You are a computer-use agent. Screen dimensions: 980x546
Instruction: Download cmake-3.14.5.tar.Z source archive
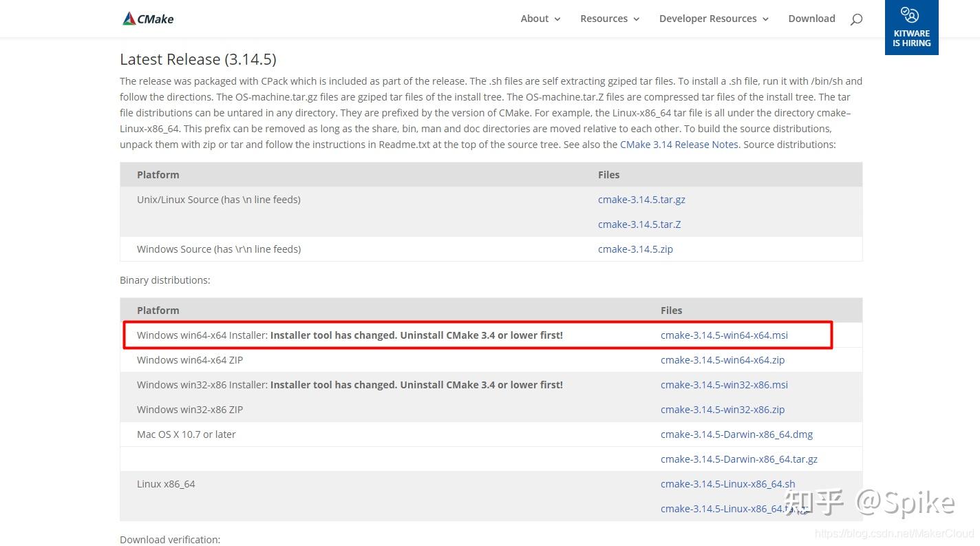(x=639, y=224)
